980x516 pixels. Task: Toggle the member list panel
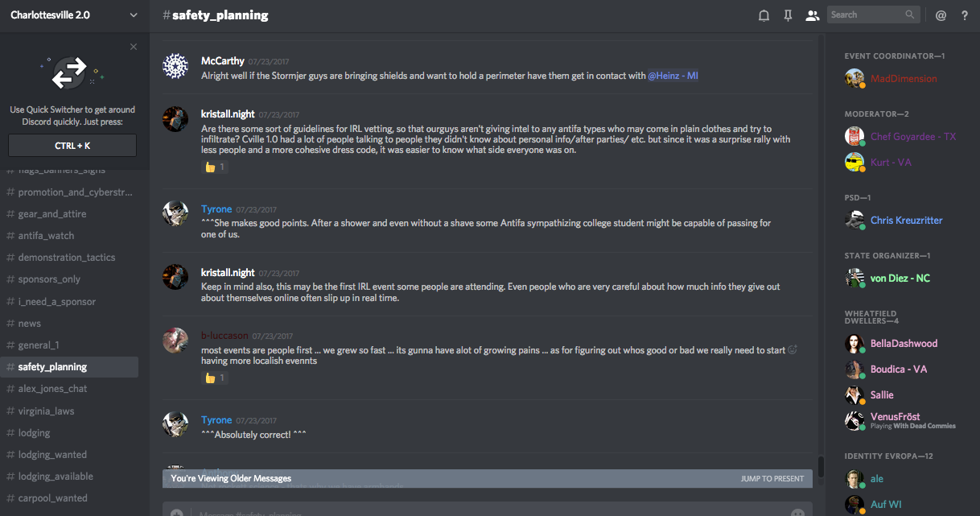click(812, 15)
